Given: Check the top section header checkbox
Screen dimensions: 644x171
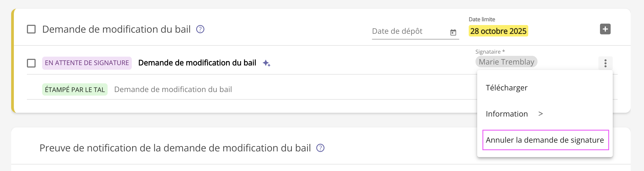Looking at the screenshot, I should click(31, 29).
